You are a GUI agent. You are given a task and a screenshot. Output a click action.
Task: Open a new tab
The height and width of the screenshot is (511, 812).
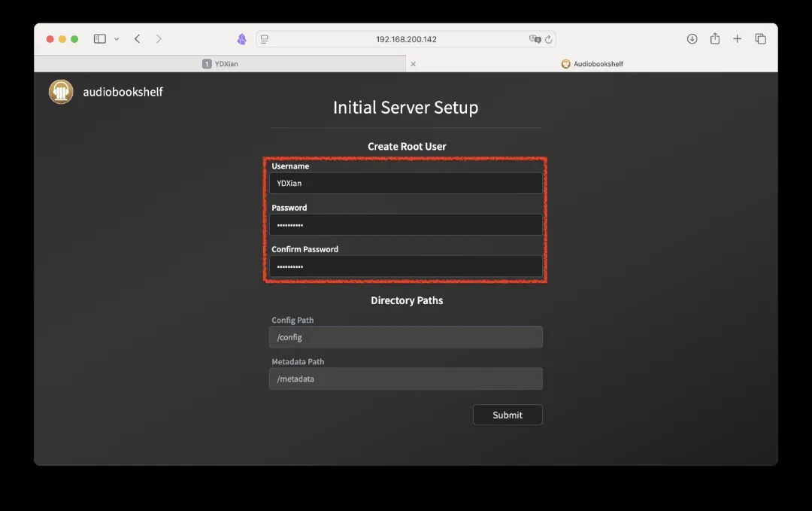point(738,39)
